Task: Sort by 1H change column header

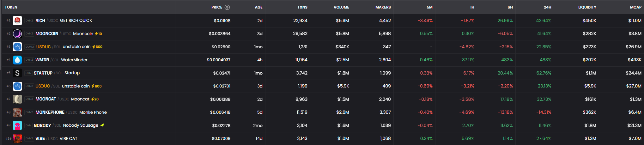Action: [472, 7]
